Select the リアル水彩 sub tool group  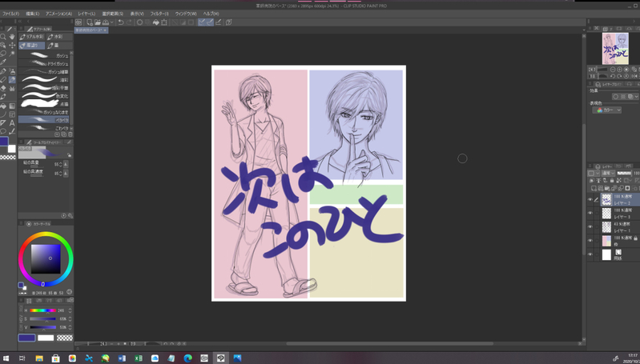pos(34,37)
